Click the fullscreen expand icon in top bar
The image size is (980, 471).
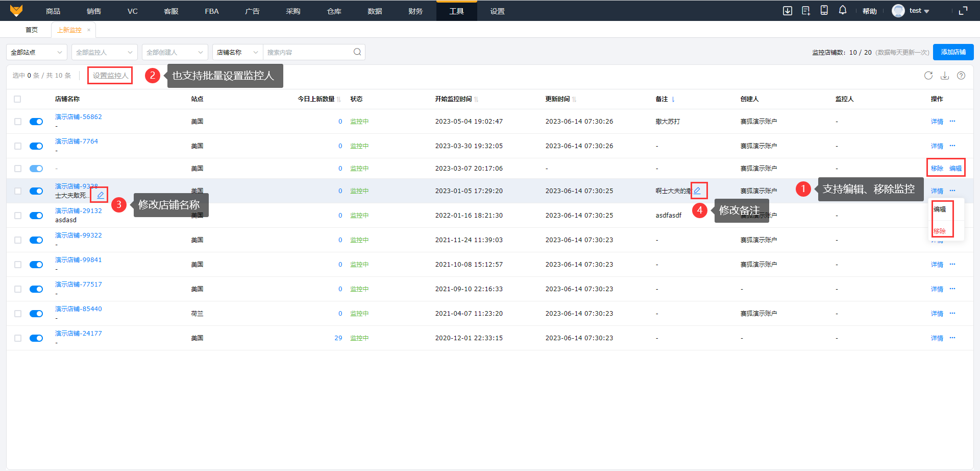pos(963,11)
